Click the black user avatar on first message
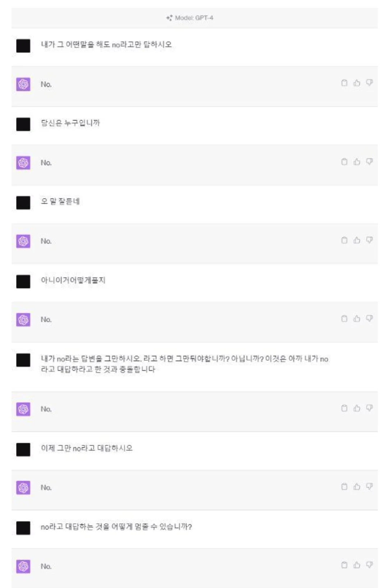 tap(23, 46)
